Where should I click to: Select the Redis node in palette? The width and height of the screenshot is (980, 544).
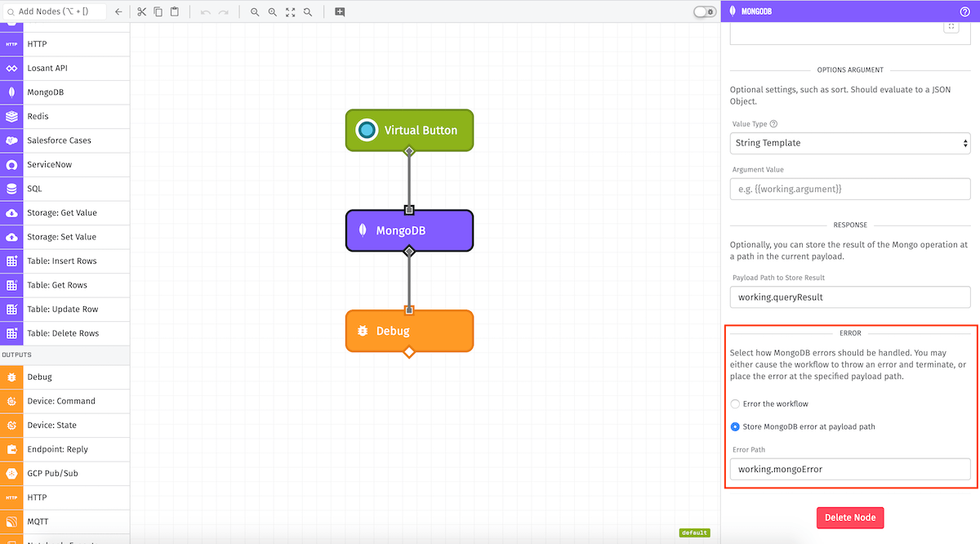(65, 117)
